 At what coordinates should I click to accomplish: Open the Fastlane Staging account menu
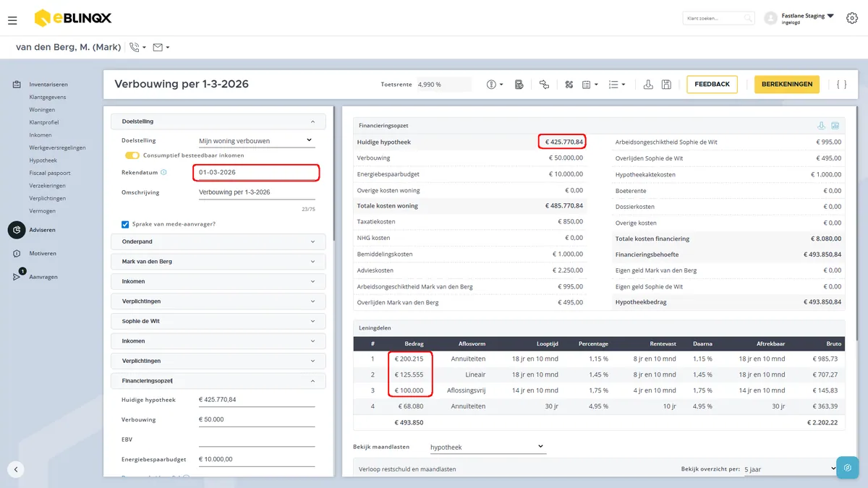(808, 18)
